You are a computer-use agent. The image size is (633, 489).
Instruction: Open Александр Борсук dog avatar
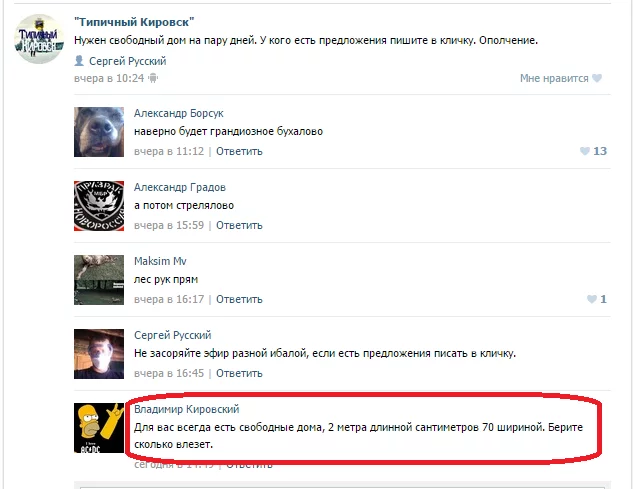(x=99, y=132)
